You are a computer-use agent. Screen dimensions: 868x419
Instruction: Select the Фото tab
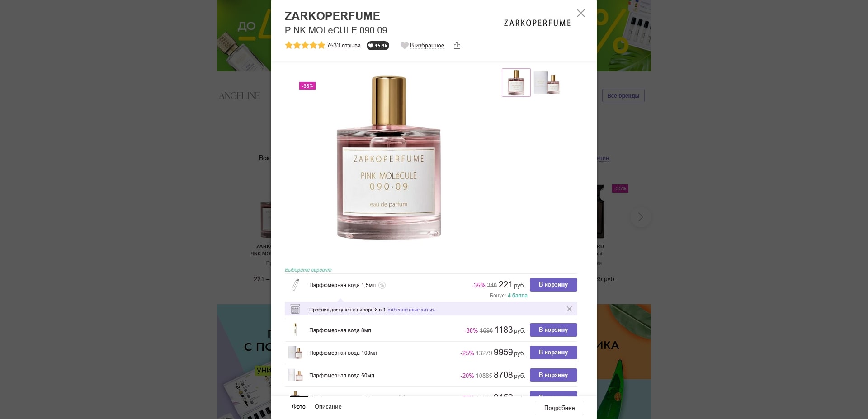(x=299, y=406)
